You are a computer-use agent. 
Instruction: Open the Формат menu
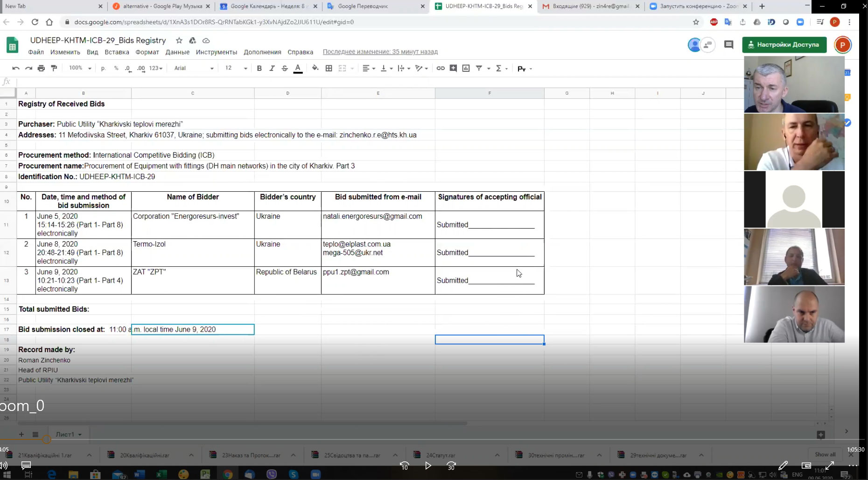(147, 52)
